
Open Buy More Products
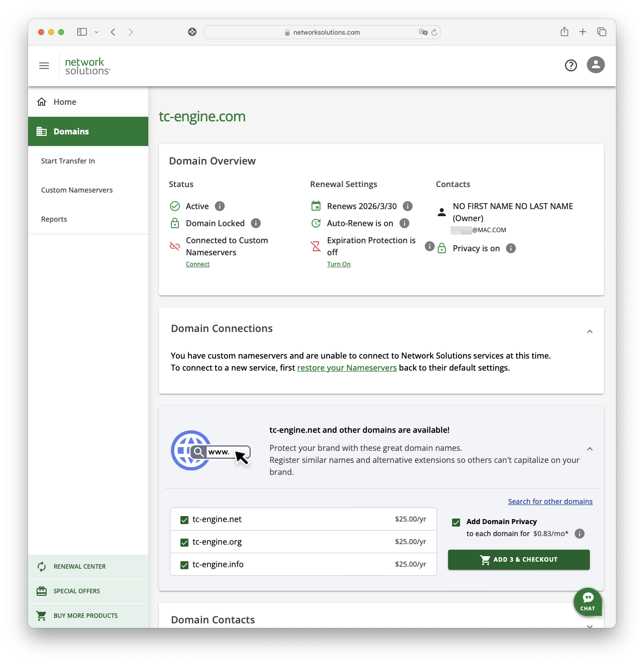click(88, 616)
